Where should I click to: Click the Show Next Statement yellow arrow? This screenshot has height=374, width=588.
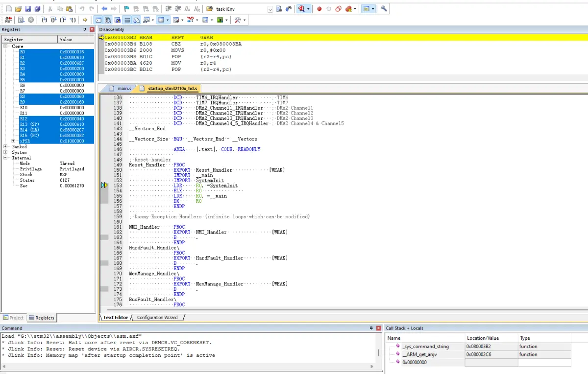tap(85, 20)
